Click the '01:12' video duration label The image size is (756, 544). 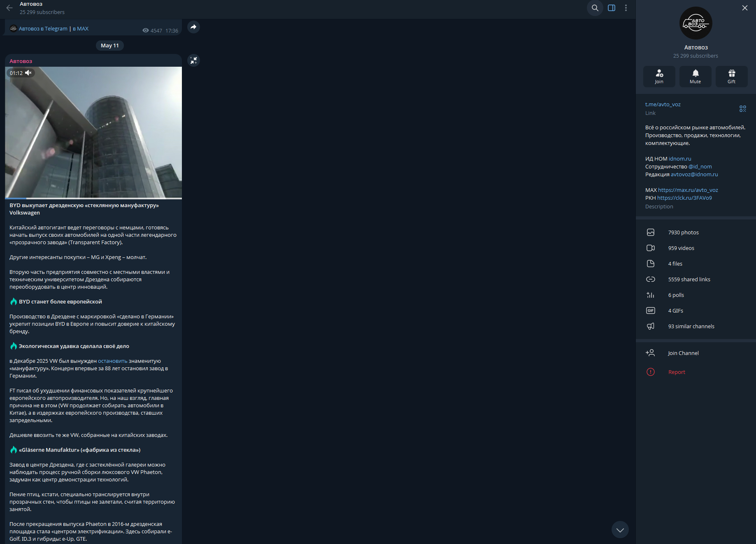coord(16,73)
